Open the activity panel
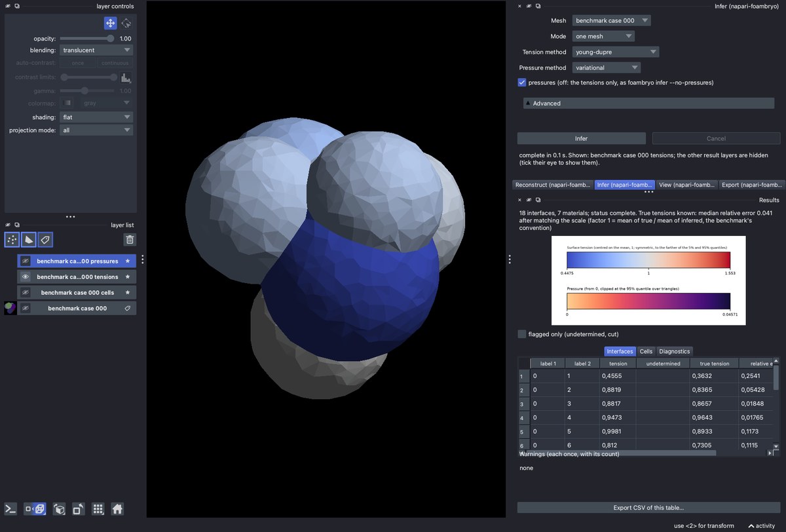 point(762,526)
